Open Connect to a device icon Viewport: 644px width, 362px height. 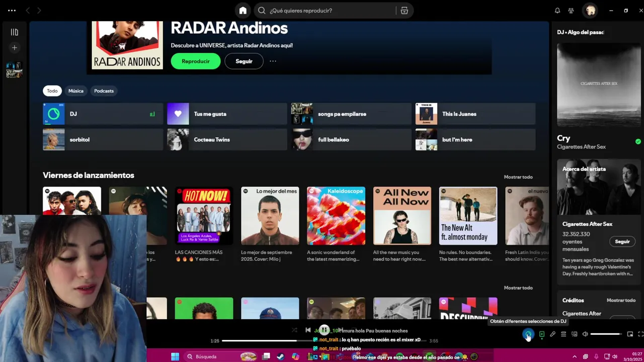pyautogui.click(x=575, y=334)
